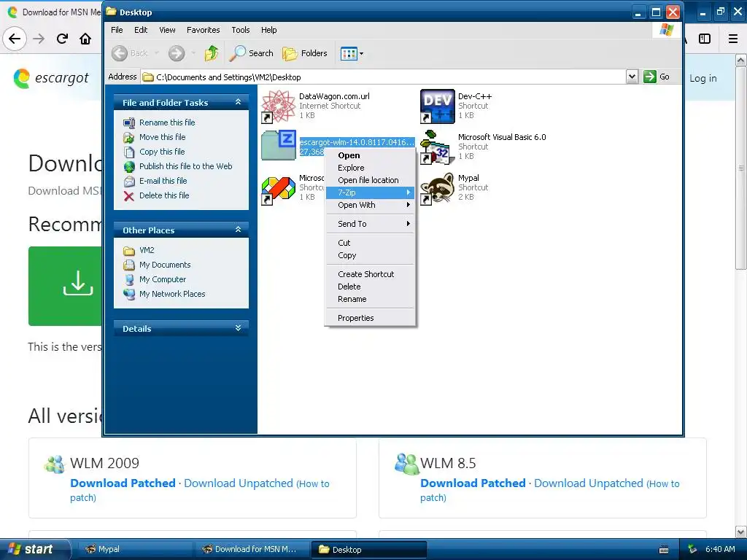747x560 pixels.
Task: Click the Back button in Explorer
Action: tap(130, 53)
